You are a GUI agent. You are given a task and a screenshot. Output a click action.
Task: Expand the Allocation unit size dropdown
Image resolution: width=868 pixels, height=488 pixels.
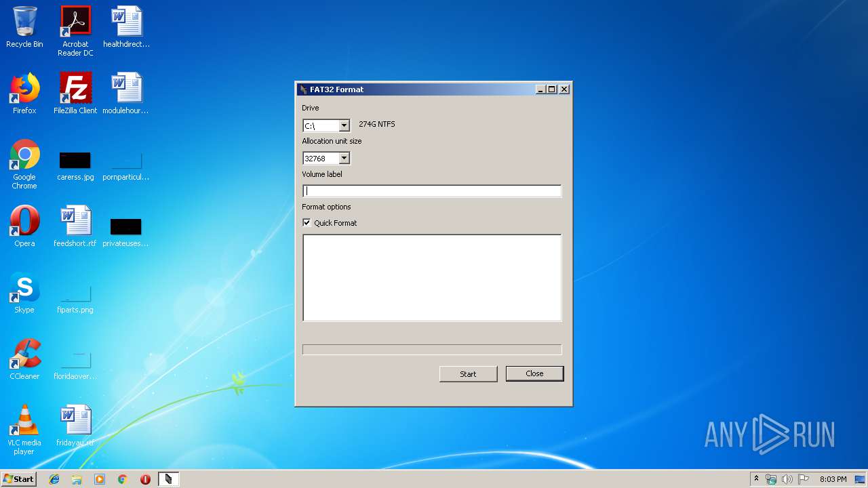pos(344,158)
